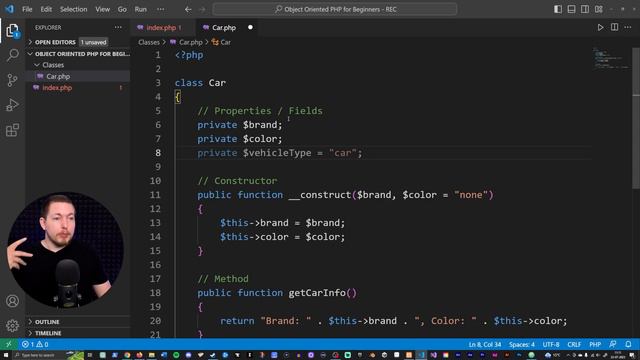640x360 pixels.
Task: Select language mode PHP in status bar
Action: coord(595,344)
